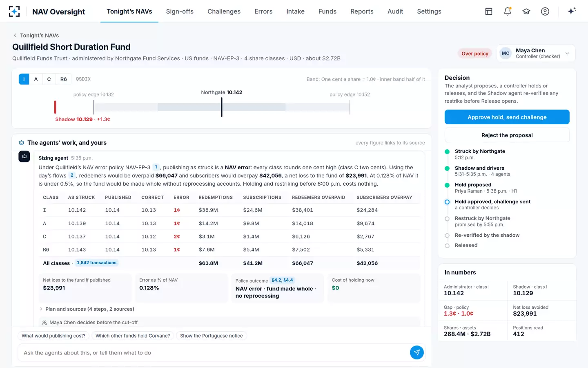Viewport: 588px width, 368px height.
Task: Click the people icon beside Maya Chen decides
Action: click(44, 323)
